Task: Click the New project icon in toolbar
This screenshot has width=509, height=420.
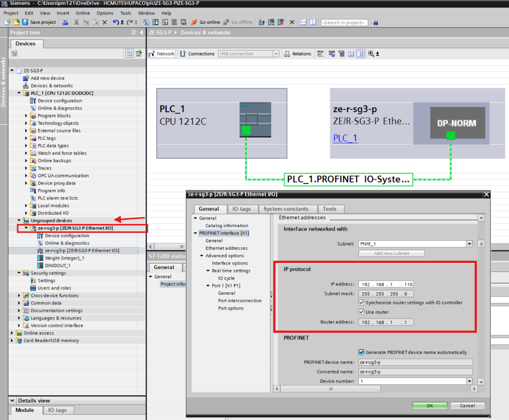Action: point(7,22)
